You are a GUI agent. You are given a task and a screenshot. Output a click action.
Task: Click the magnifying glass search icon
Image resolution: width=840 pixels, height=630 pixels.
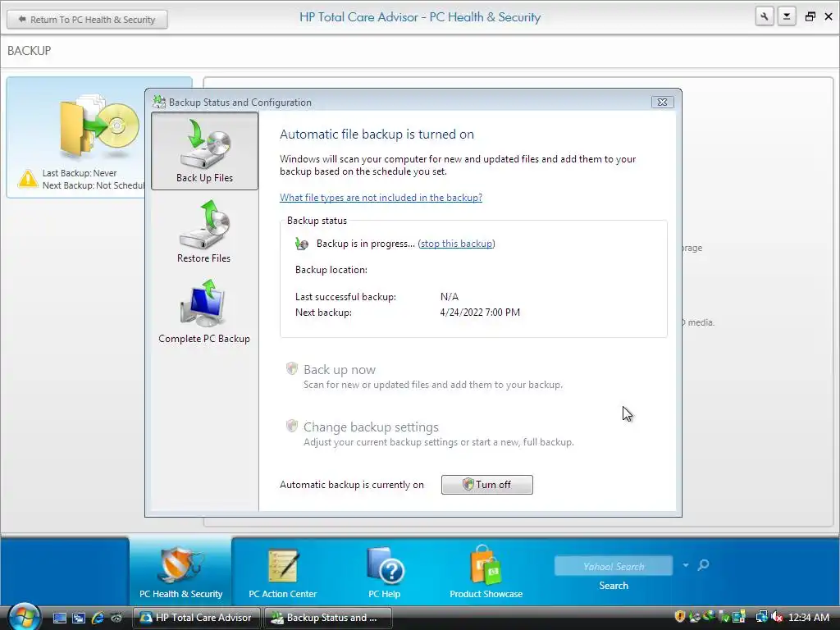(703, 565)
